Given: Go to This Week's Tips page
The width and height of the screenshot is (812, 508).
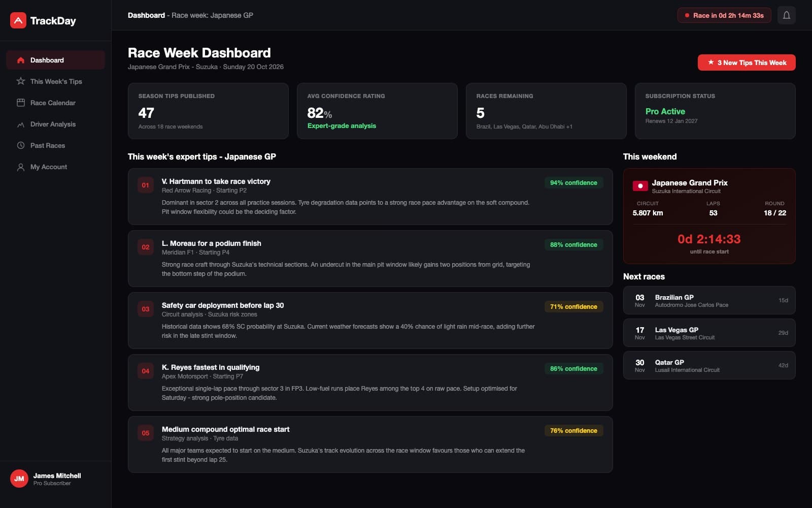Looking at the screenshot, I should click(x=55, y=81).
